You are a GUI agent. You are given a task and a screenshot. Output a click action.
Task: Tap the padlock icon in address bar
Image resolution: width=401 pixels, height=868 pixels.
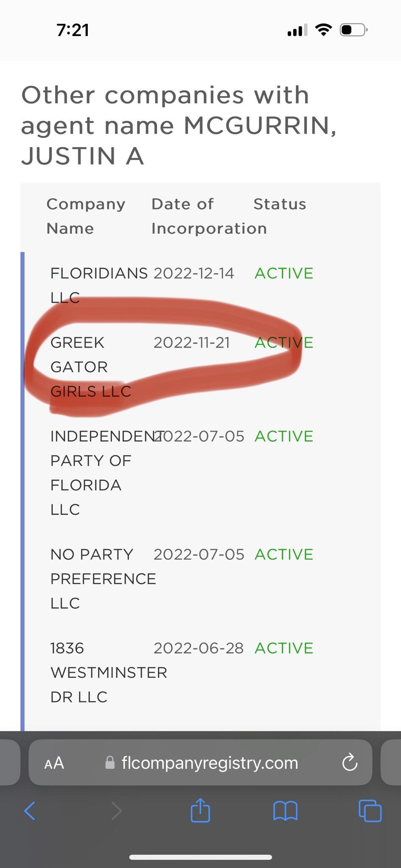click(x=110, y=763)
